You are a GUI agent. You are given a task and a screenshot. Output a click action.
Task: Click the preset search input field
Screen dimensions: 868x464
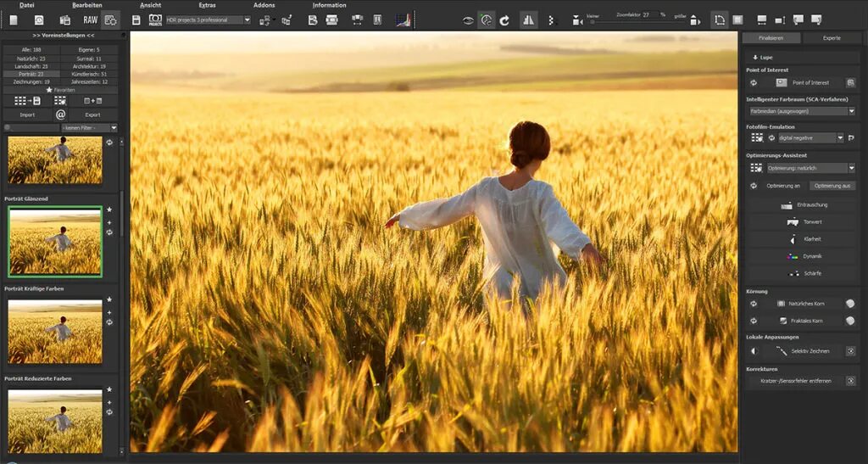click(31, 128)
